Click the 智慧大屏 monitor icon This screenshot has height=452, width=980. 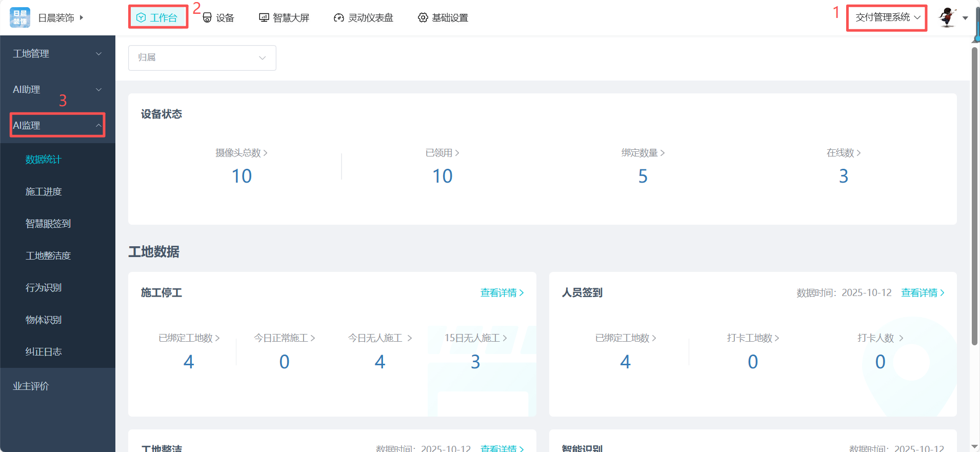pos(264,18)
